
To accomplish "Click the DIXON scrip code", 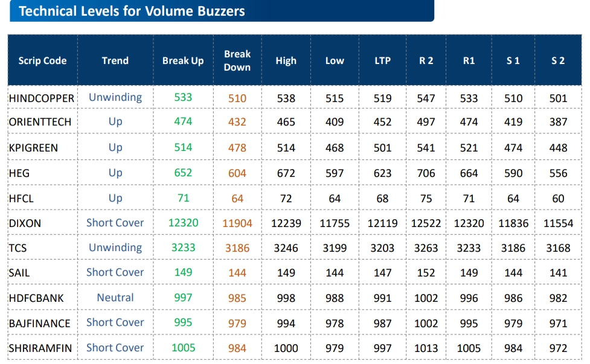I will (x=25, y=223).
